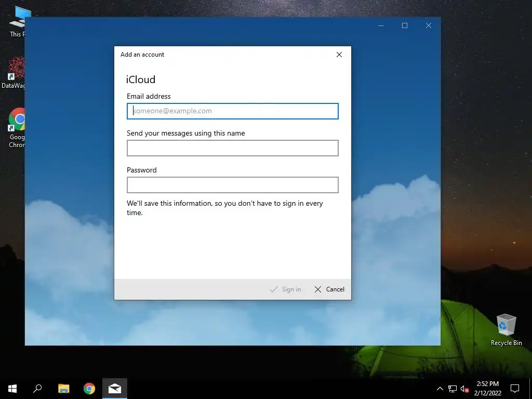Minimize the Mail app window

[x=381, y=25]
